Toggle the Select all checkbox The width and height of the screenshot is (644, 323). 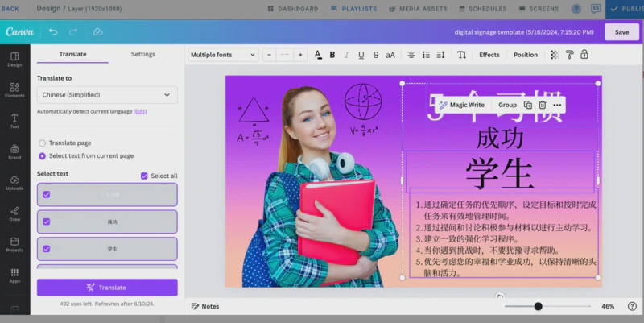point(144,176)
